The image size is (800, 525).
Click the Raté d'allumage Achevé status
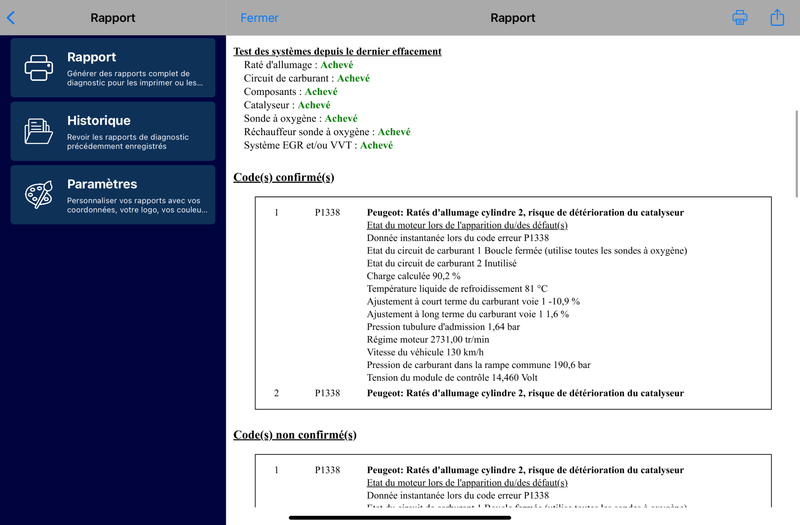(x=337, y=65)
